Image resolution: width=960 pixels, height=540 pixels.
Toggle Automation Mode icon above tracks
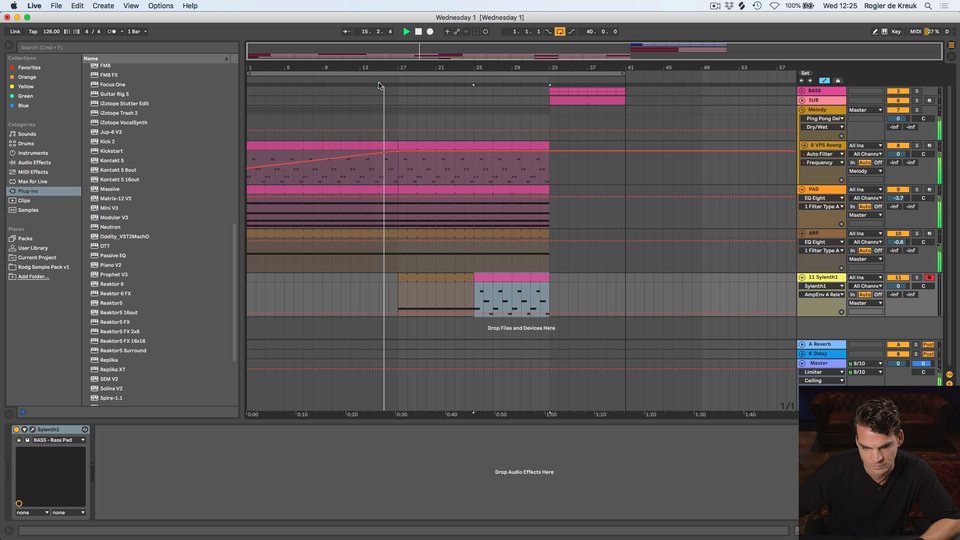point(824,80)
